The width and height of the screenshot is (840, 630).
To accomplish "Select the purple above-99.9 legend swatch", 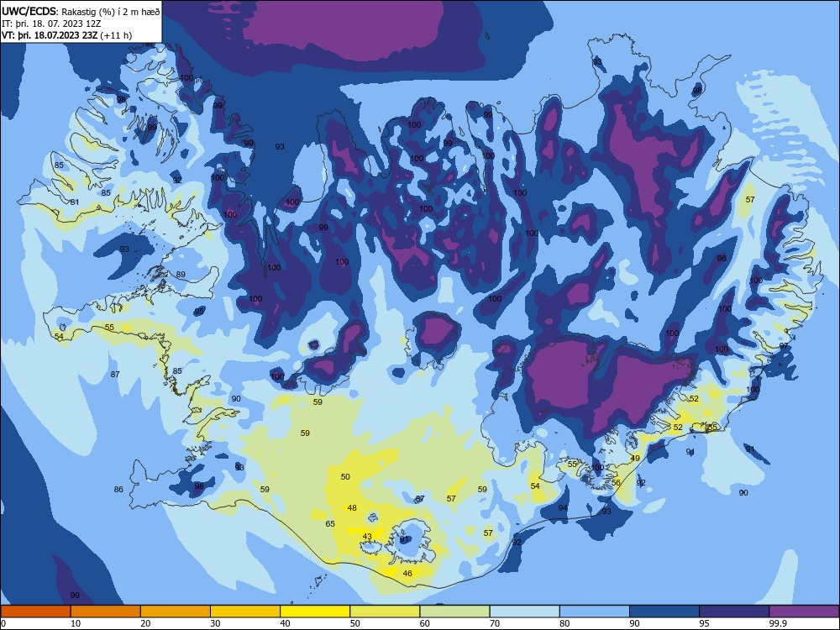I will point(804,612).
